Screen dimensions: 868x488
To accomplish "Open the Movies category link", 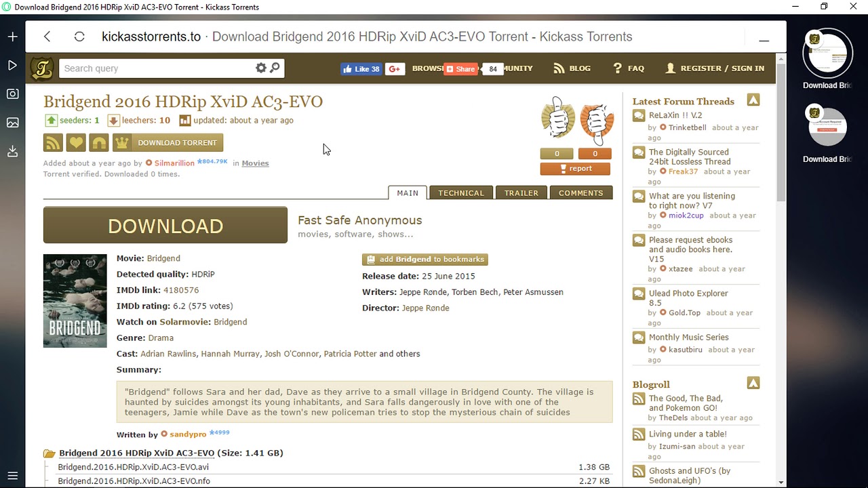I will click(x=255, y=163).
